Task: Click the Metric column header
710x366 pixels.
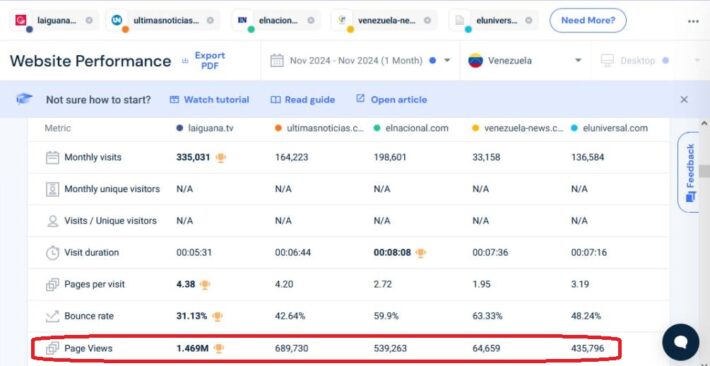Action: (58, 128)
